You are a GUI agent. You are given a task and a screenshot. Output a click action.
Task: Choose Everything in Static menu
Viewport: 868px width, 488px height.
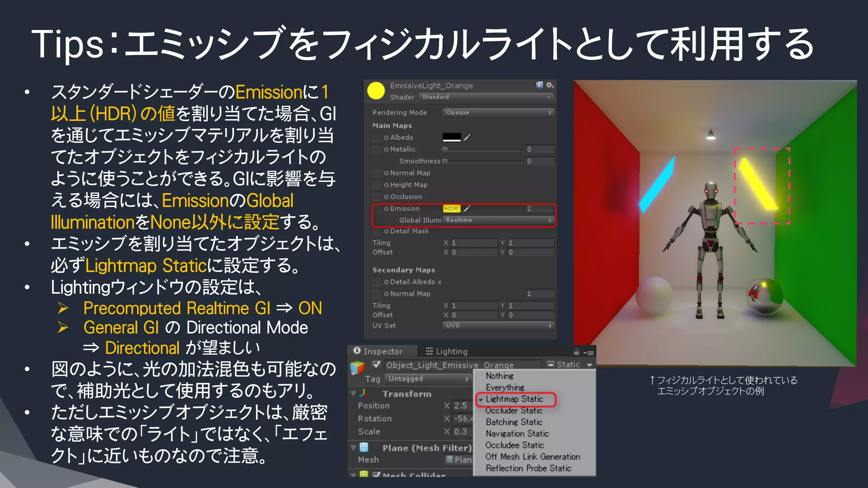(534, 388)
